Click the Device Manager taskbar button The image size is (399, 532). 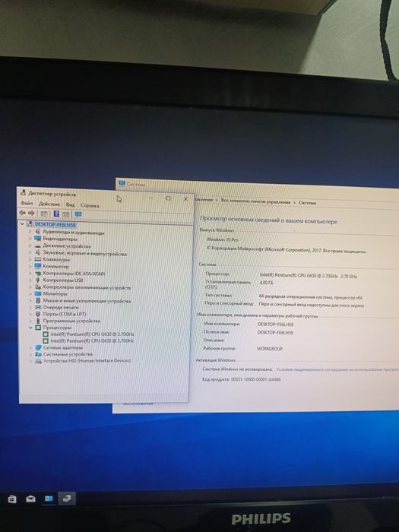pyautogui.click(x=67, y=499)
